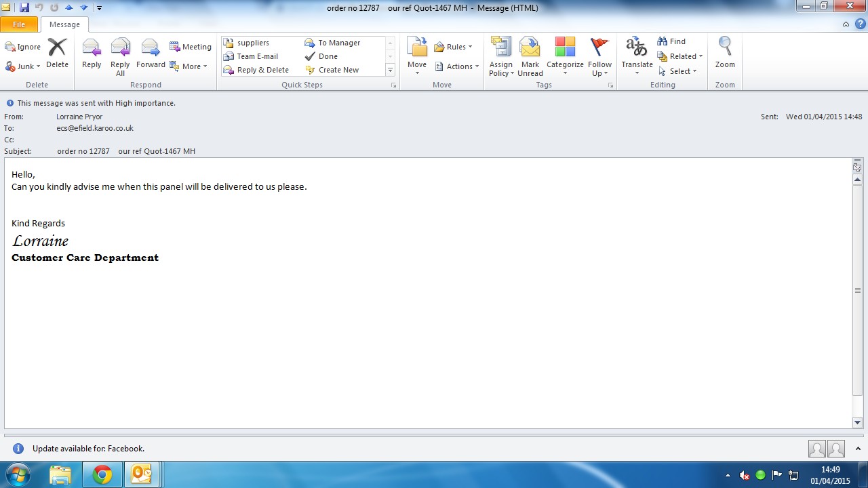Viewport: 868px width, 488px height.
Task: Open the File tab
Action: 19,24
